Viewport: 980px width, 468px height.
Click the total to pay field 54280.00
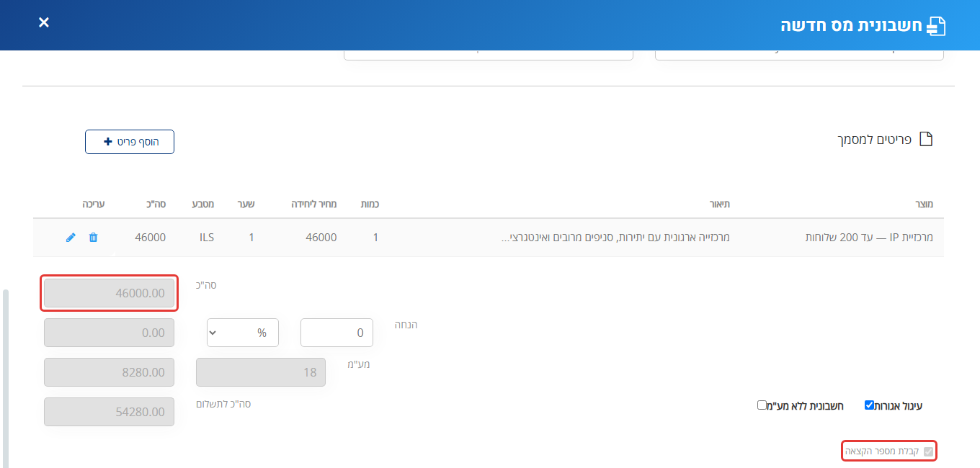coord(109,412)
